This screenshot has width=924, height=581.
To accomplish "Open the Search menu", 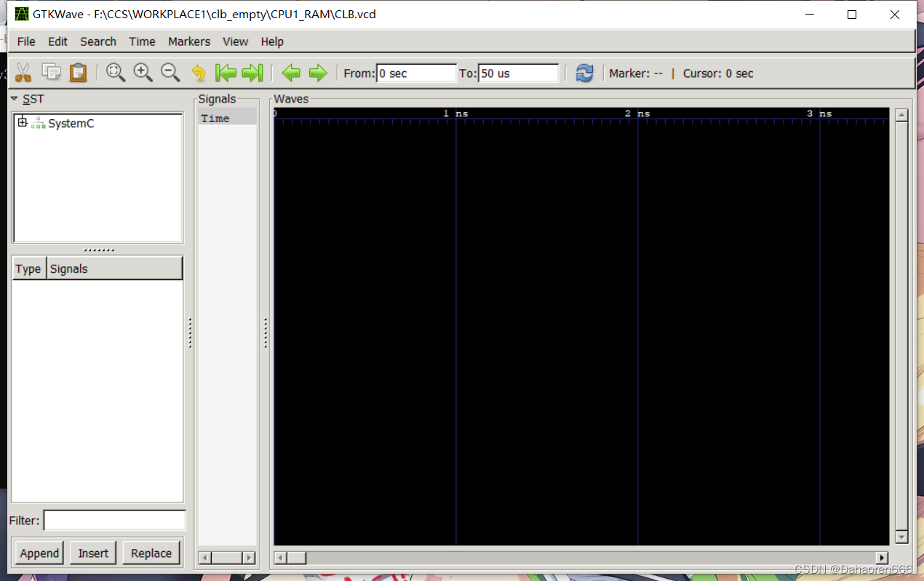I will (x=98, y=41).
